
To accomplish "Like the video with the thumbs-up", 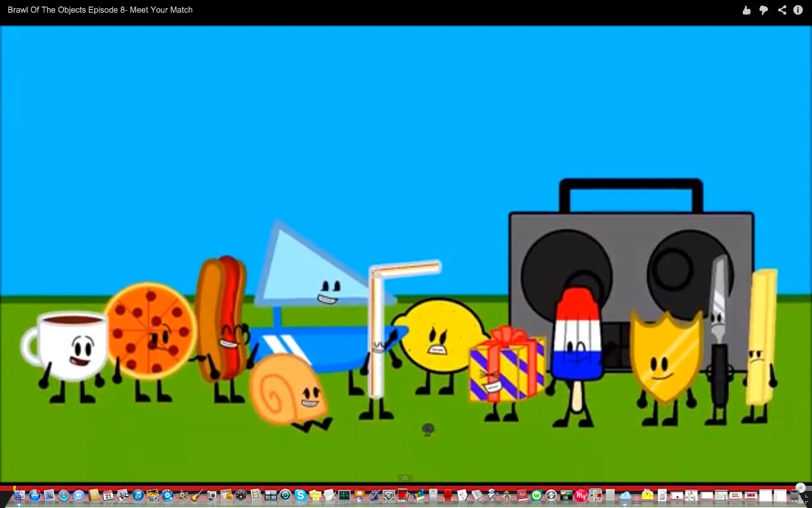I will [x=746, y=10].
